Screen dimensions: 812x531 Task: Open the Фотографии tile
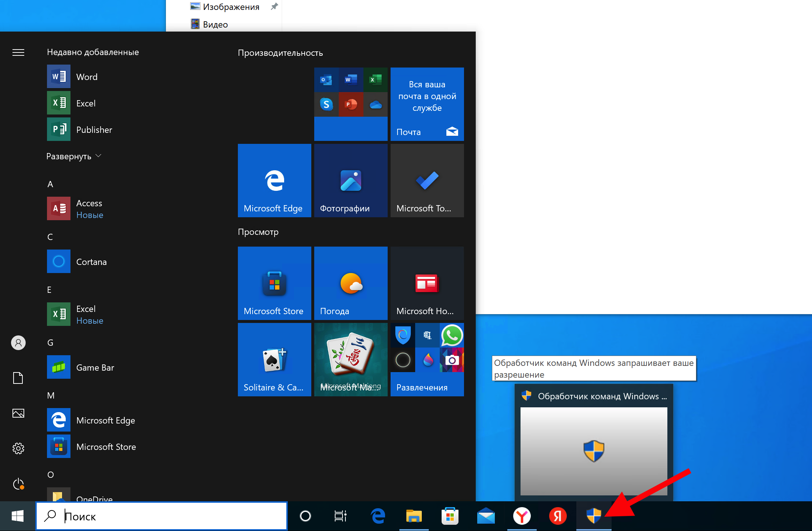click(351, 181)
